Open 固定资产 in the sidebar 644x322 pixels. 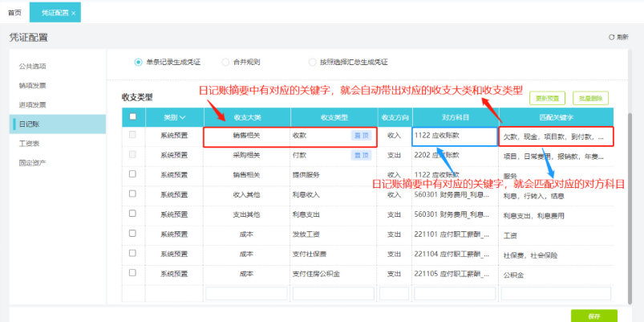click(x=32, y=163)
